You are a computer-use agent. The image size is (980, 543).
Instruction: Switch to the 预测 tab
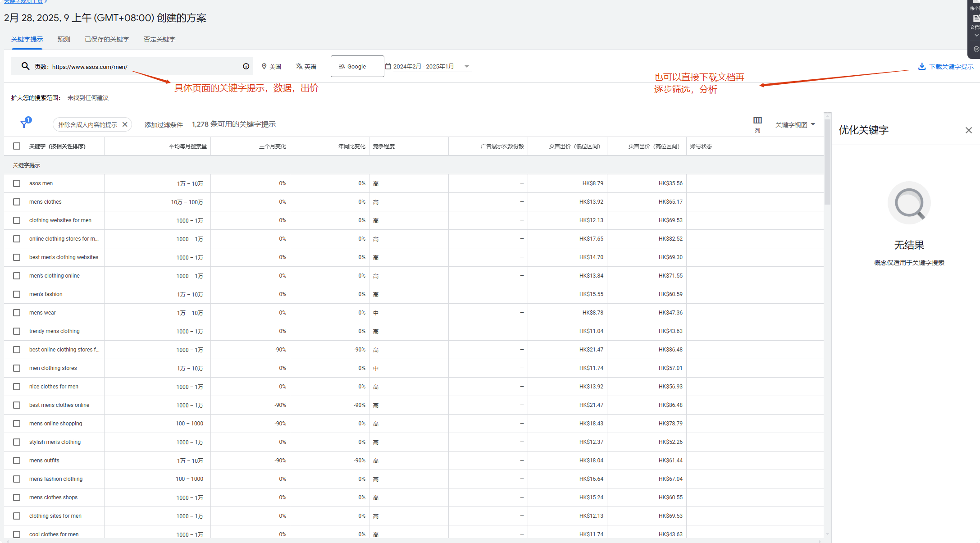click(x=64, y=39)
